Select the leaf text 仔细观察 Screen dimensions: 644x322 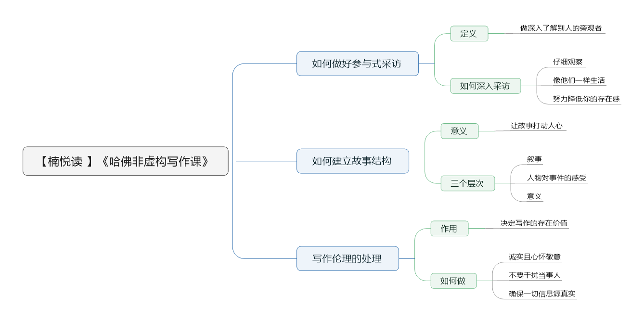(567, 62)
